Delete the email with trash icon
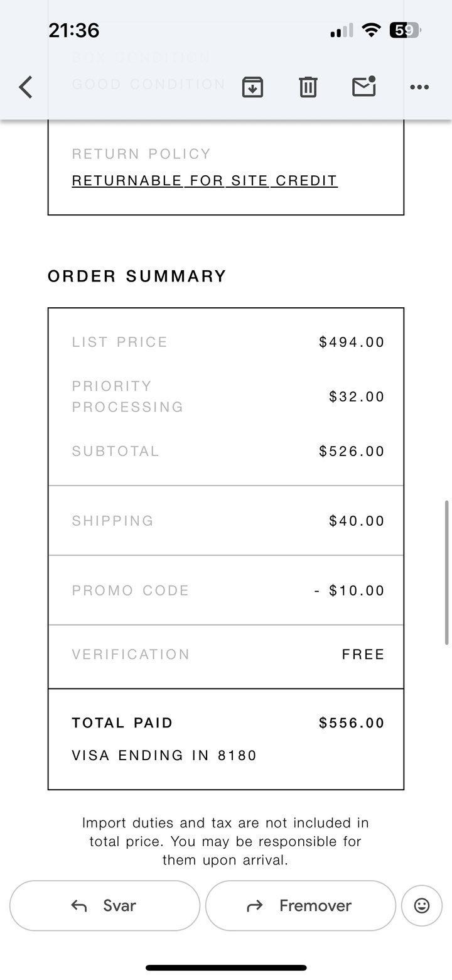452x980 pixels. [308, 87]
